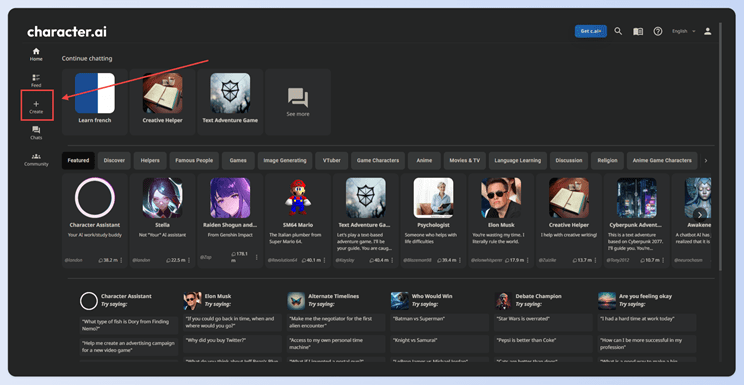Select the Language Learning tab
Screen dimensions: 744x385
click(x=518, y=160)
